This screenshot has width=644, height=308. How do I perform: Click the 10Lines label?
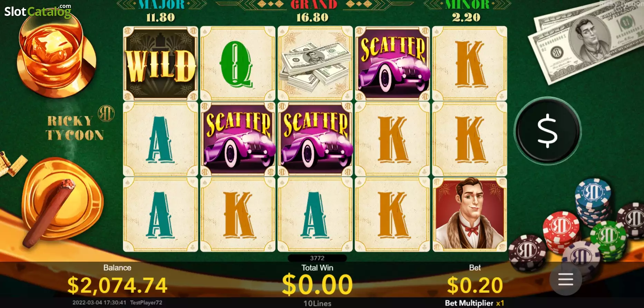point(317,304)
